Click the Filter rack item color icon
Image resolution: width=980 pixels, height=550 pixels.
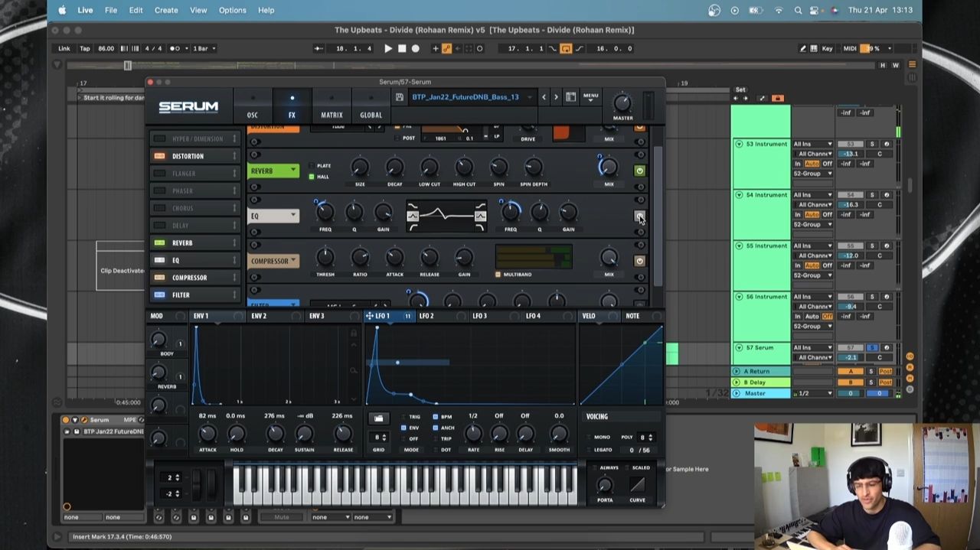pos(159,295)
